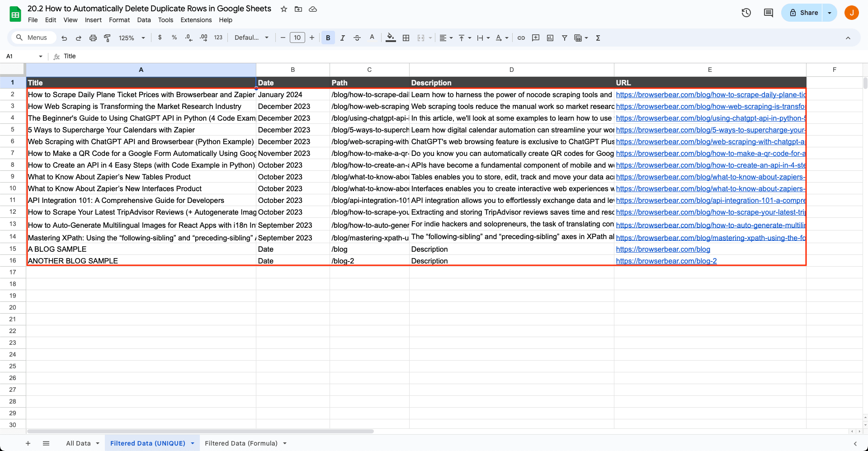Open the Data menu
This screenshot has height=451, width=868.
144,20
